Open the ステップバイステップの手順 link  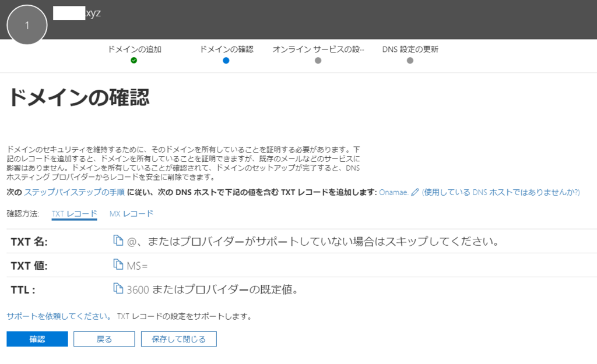pyautogui.click(x=74, y=192)
